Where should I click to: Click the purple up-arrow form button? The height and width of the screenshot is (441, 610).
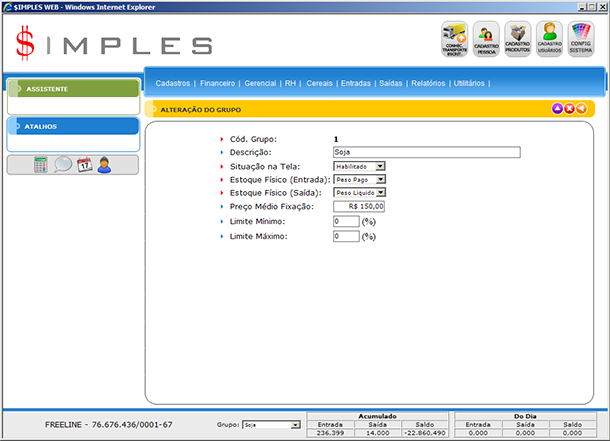(x=558, y=109)
